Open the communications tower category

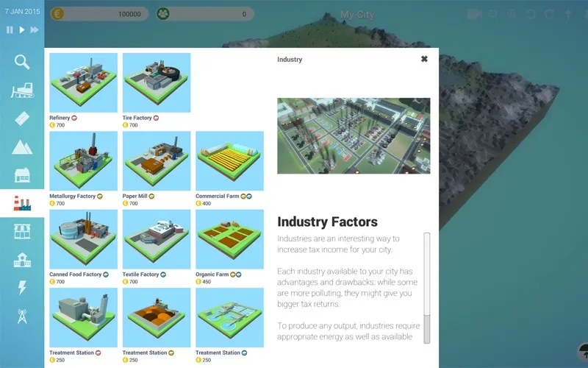22,316
